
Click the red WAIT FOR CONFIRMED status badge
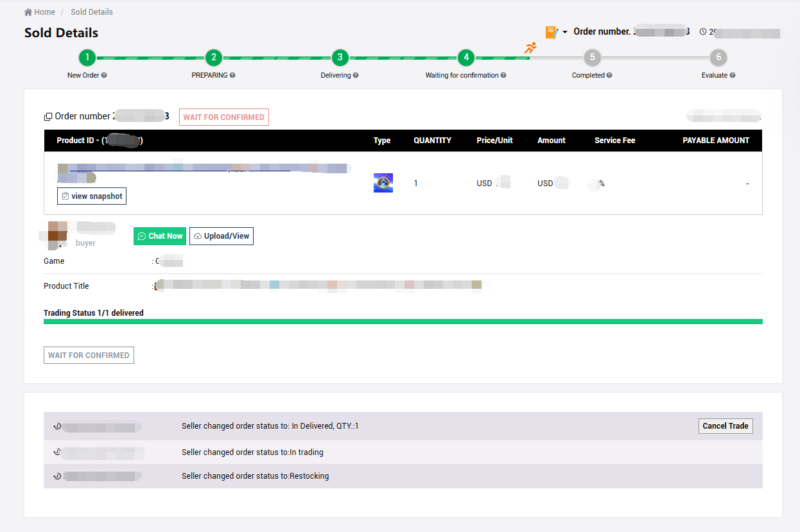click(x=223, y=117)
